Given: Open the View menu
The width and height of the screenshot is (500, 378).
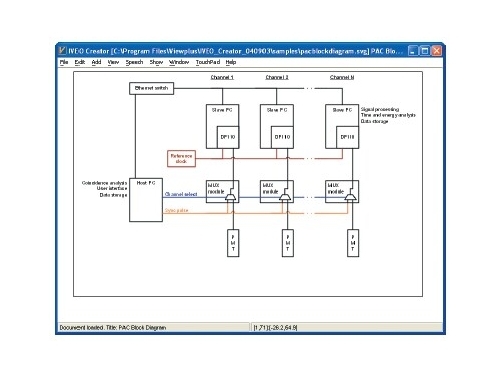Looking at the screenshot, I should pyautogui.click(x=113, y=62).
